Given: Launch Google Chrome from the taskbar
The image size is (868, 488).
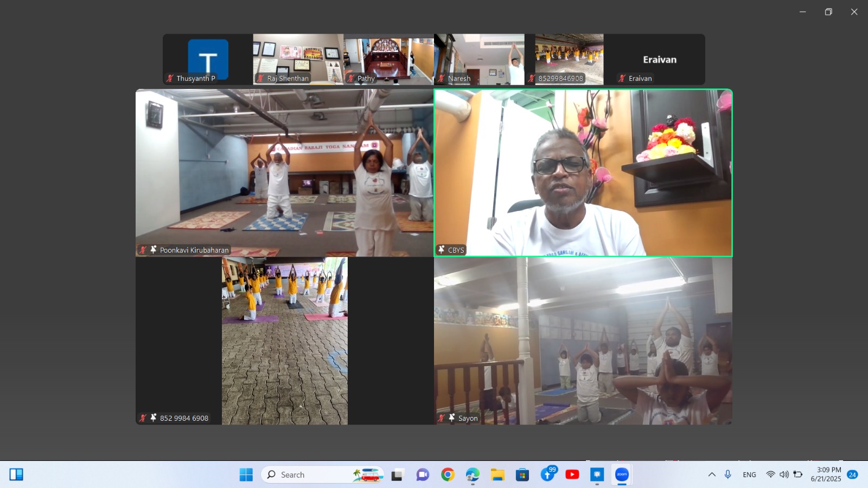Looking at the screenshot, I should click(448, 475).
